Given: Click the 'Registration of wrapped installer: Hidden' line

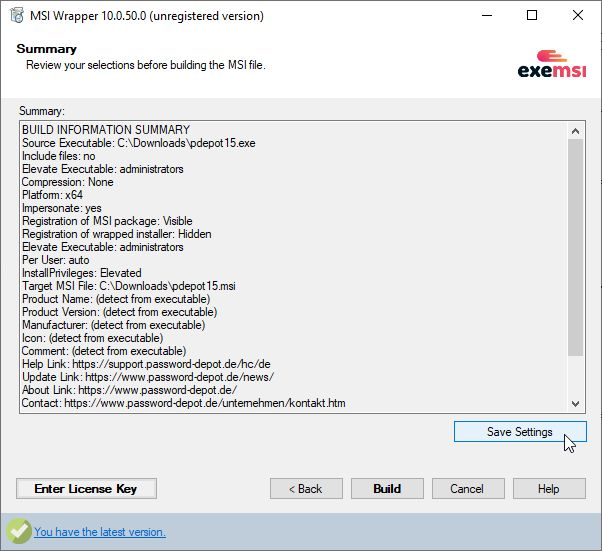Looking at the screenshot, I should point(117,234).
